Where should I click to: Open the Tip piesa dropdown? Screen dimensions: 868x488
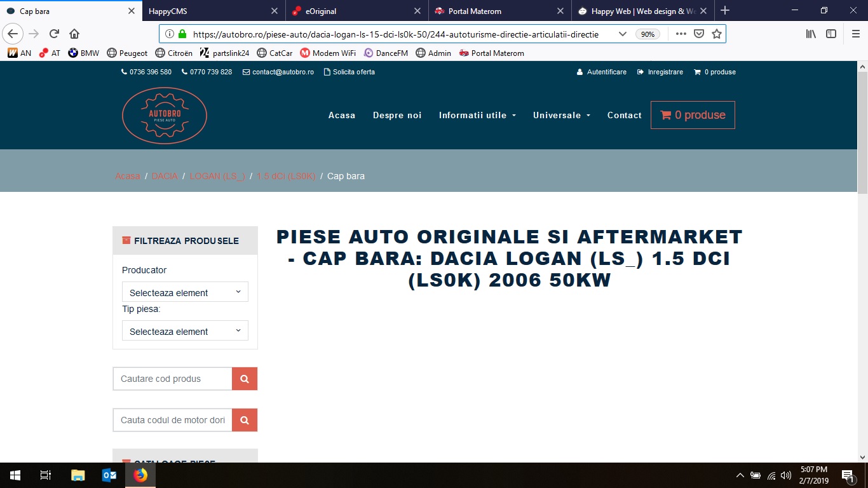(185, 331)
